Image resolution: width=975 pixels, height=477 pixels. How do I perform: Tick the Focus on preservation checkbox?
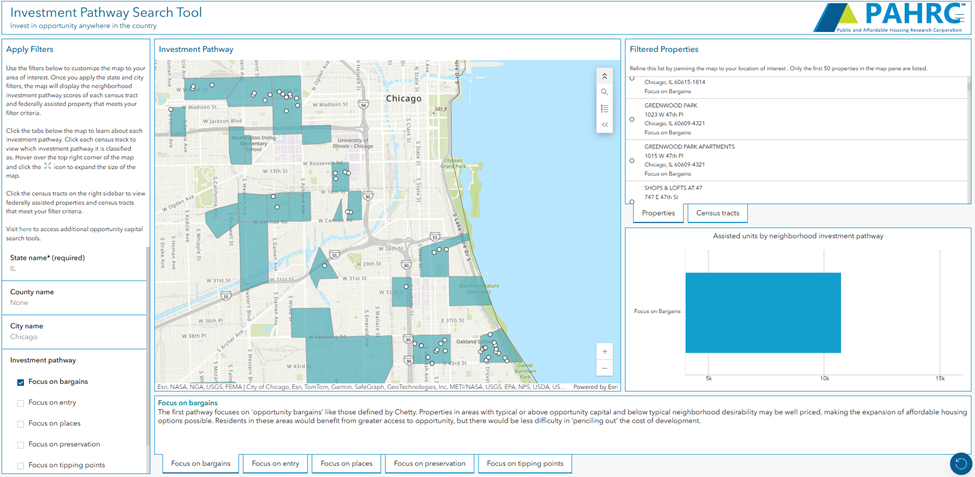[x=21, y=444]
